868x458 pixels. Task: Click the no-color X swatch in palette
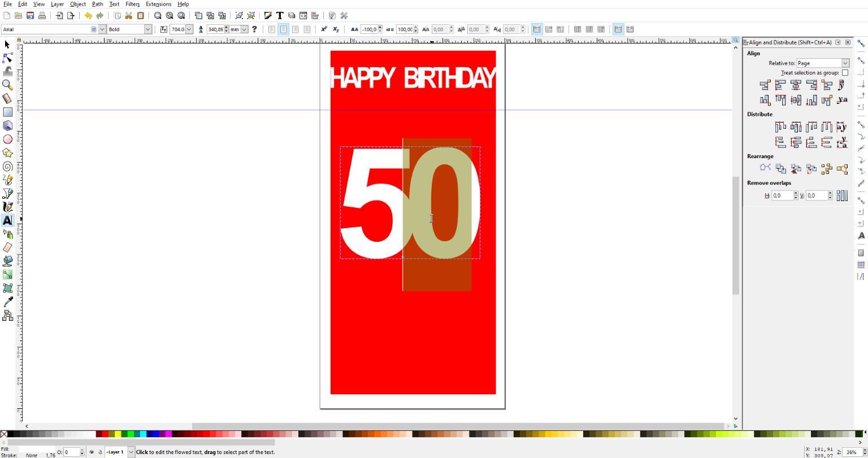4,434
